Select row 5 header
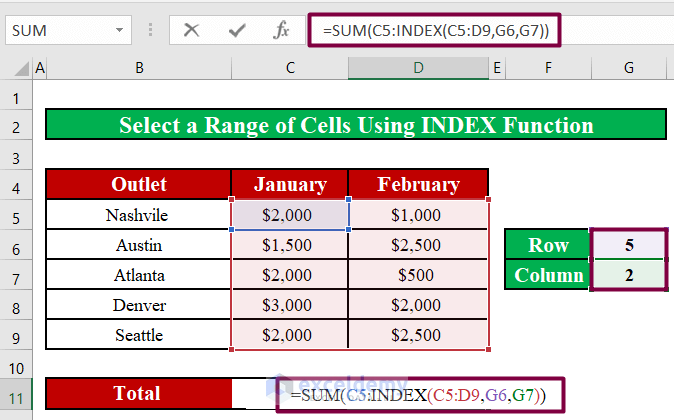The image size is (674, 420). coord(16,215)
